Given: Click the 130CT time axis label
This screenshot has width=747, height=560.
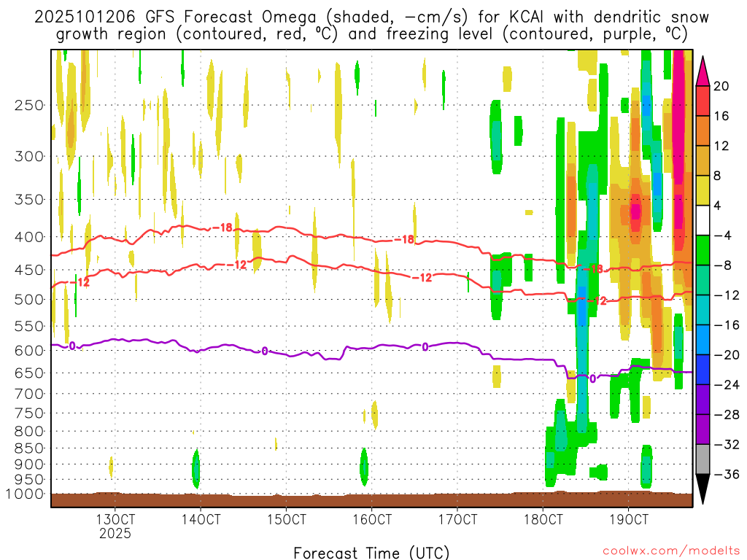Looking at the screenshot, I should (115, 519).
